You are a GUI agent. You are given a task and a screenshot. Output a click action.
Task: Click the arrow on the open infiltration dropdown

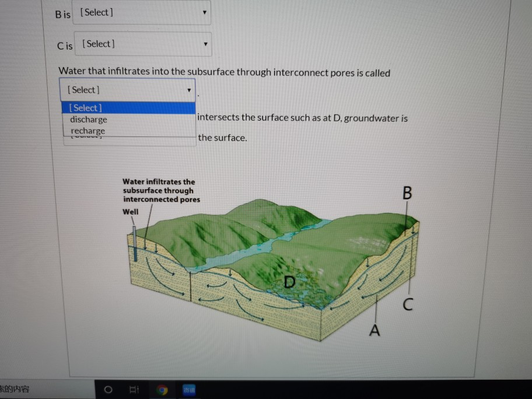(x=189, y=90)
